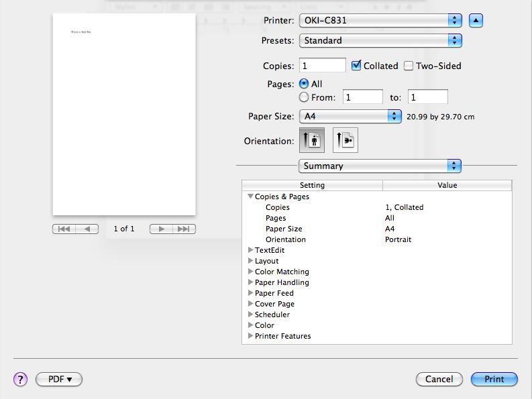
Task: Open the Presets dropdown Standard
Action: pyautogui.click(x=380, y=40)
